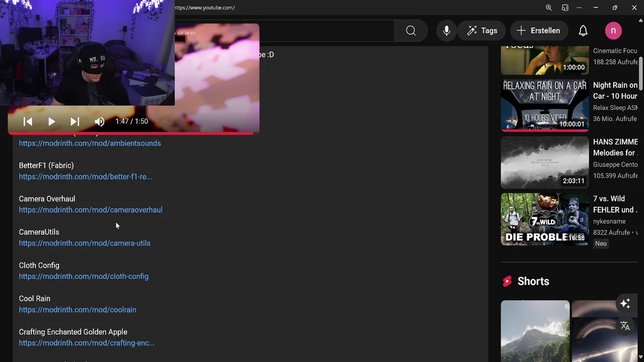
Task: Open the cloth-config Modrinth link
Action: 84,276
